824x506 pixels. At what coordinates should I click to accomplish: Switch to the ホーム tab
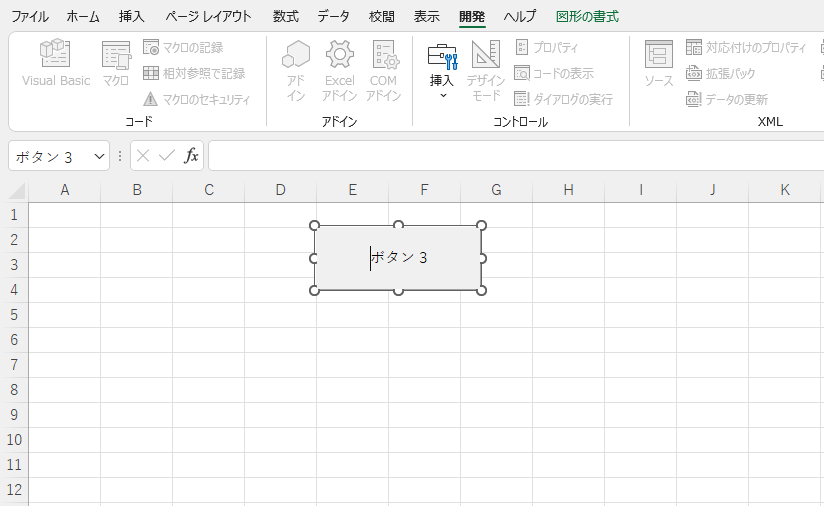pyautogui.click(x=83, y=16)
